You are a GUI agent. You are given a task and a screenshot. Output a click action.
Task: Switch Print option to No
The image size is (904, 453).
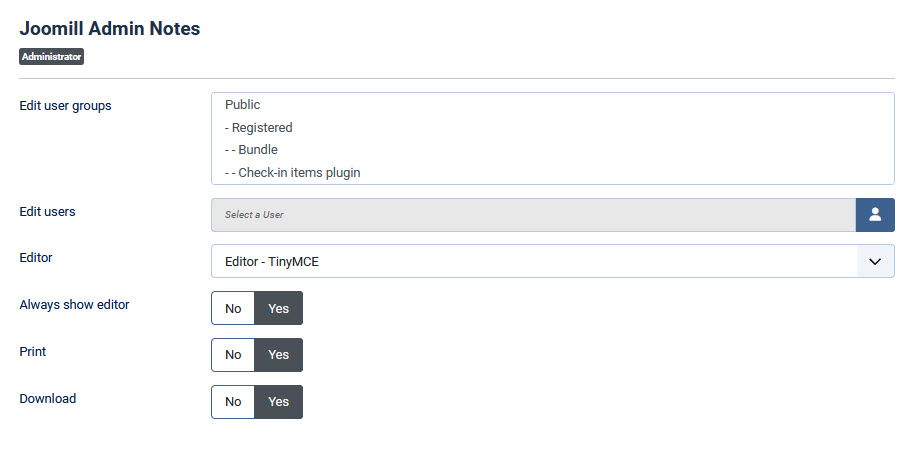233,355
